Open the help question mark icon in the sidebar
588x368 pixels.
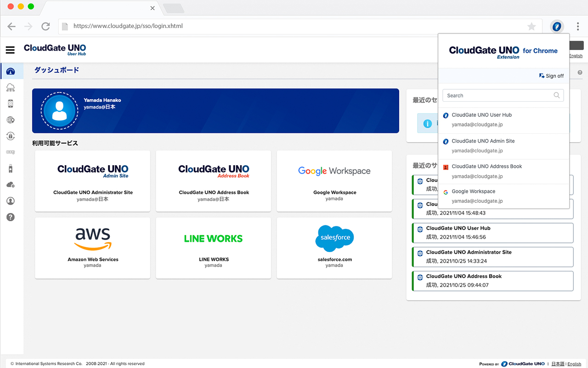click(10, 217)
